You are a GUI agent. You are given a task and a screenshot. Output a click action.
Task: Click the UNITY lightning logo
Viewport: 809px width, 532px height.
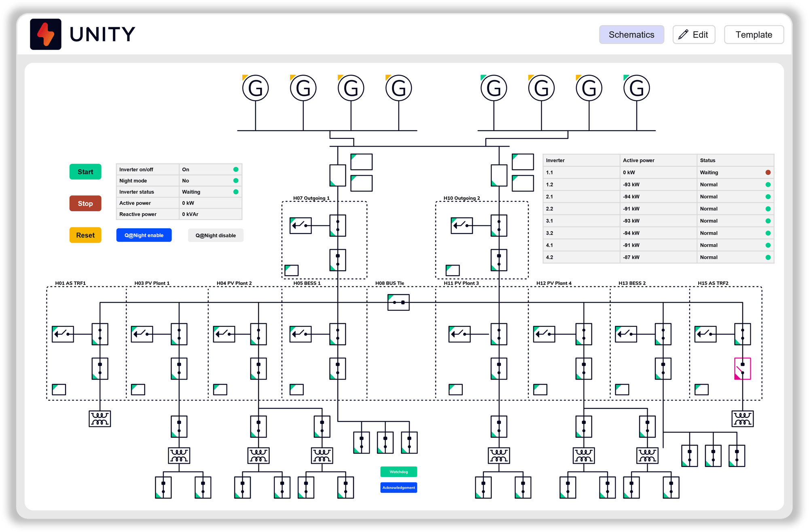46,34
